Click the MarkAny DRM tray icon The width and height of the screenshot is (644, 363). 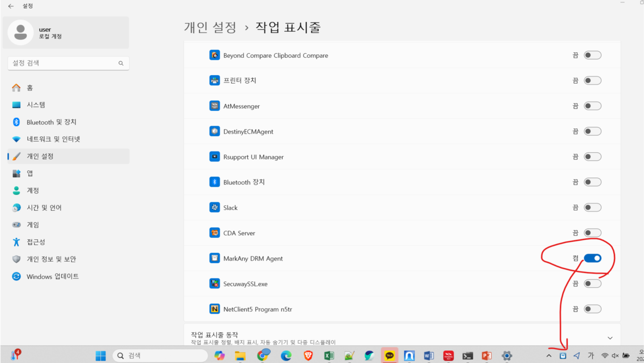[x=563, y=356]
